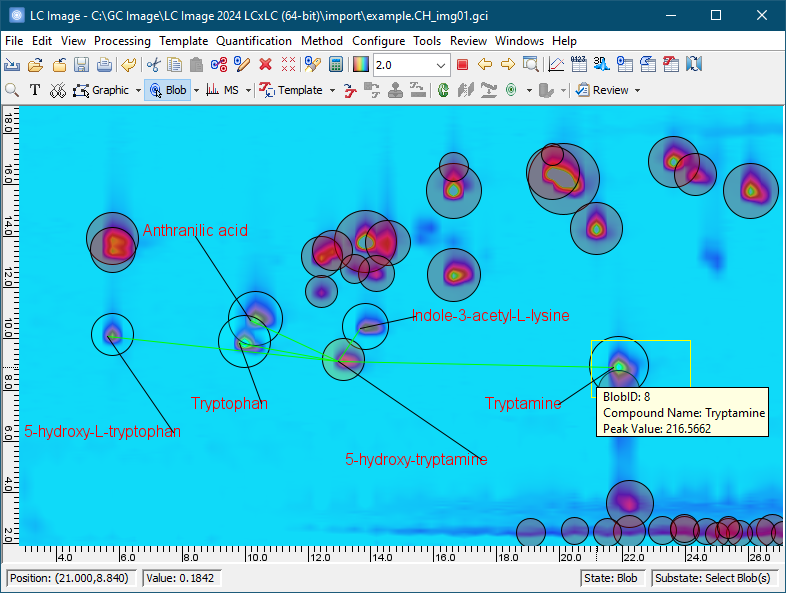Screen dimensions: 786x593
Task: Select the magnifier Zoom tool
Action: coord(13,90)
